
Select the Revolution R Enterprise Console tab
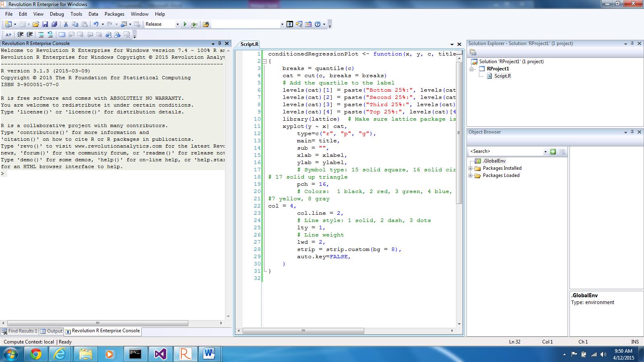point(103,331)
